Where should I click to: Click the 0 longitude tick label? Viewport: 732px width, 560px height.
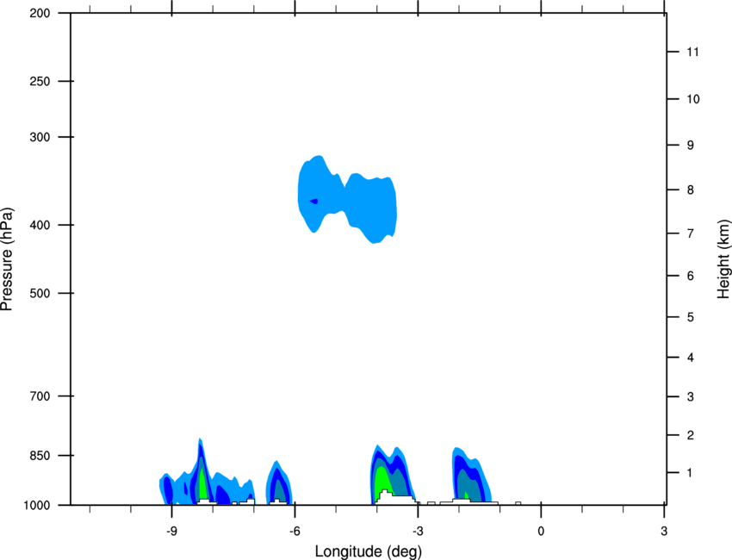[541, 532]
